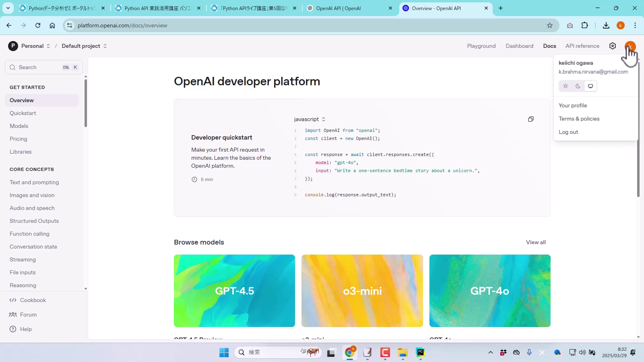The image size is (644, 362).
Task: Open the GPT-4.5 model card
Action: (x=234, y=290)
